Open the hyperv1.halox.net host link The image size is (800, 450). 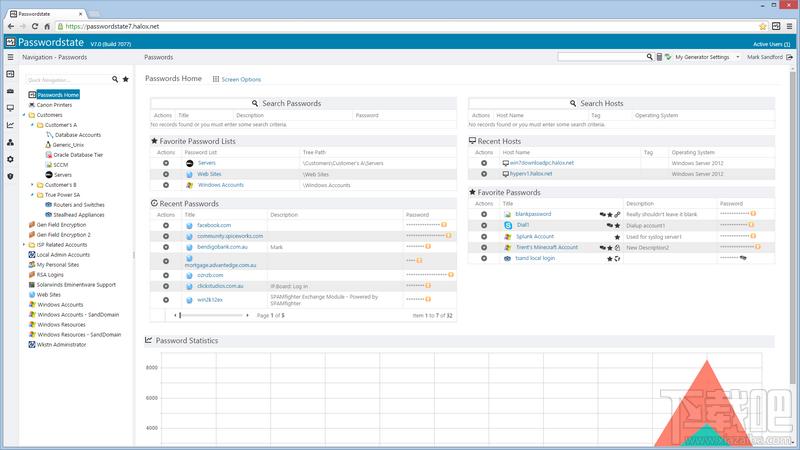[531, 174]
